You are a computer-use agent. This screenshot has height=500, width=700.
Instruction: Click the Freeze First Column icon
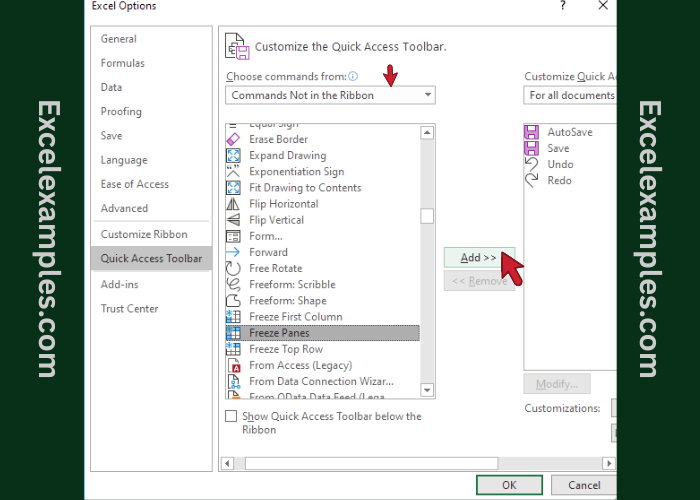pyautogui.click(x=233, y=317)
